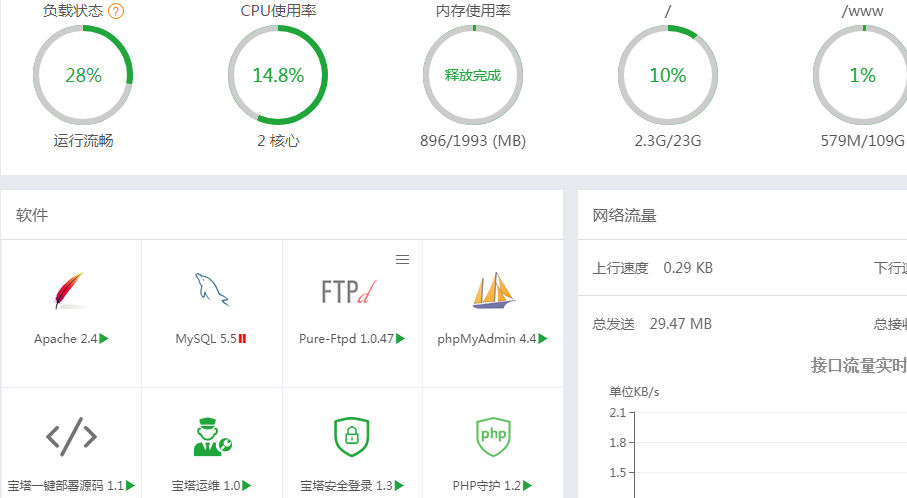Click the load status help question icon
Image resolution: width=907 pixels, height=498 pixels.
click(x=116, y=11)
